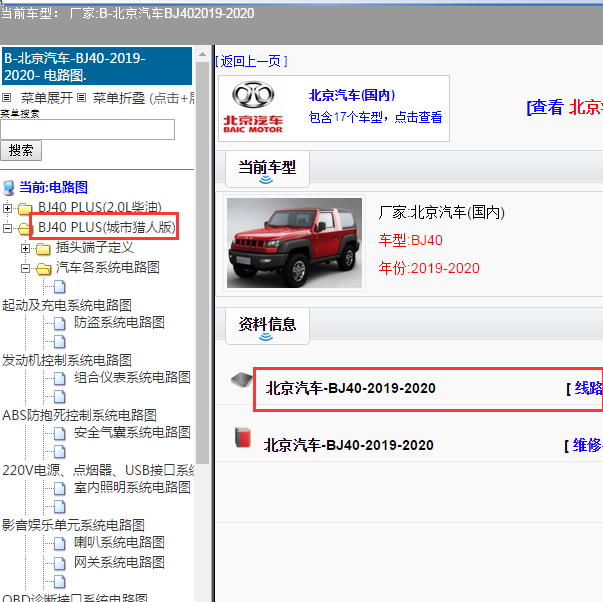Expand the 插头端子定义 folder
Screen dimensions: 603x602
[25, 248]
